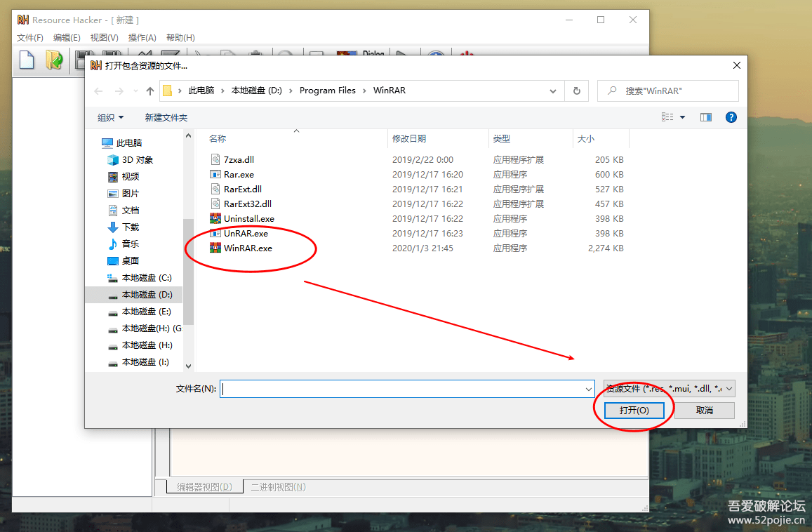Sort by the 大小 column header
The height and width of the screenshot is (532, 812).
586,139
